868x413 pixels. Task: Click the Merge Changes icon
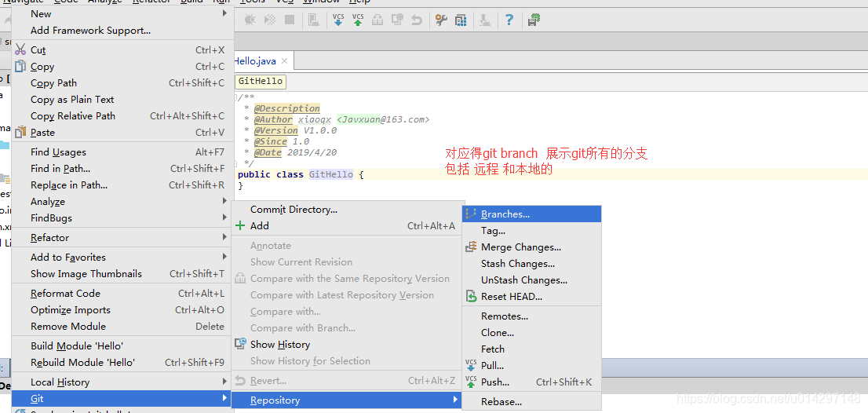[471, 247]
